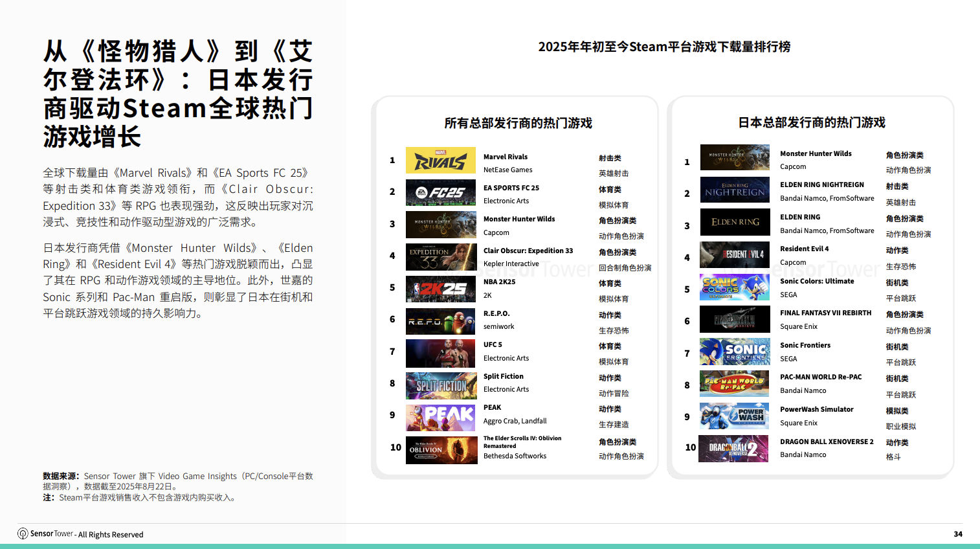
Task: Click the 数据来源 source note text
Action: pos(60,475)
